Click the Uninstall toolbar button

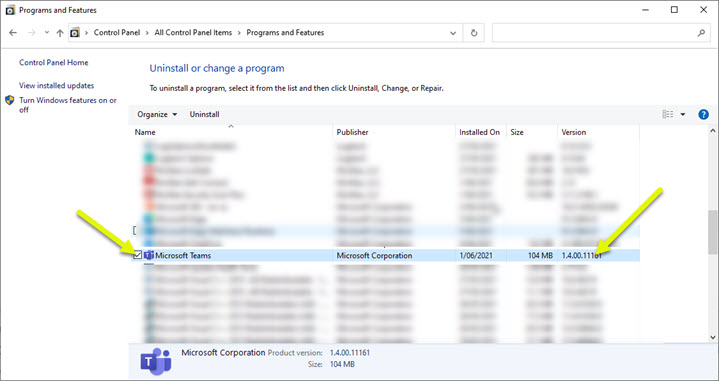coord(205,114)
